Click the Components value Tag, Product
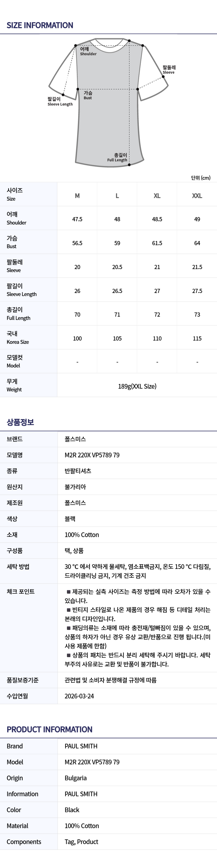 [x=81, y=842]
